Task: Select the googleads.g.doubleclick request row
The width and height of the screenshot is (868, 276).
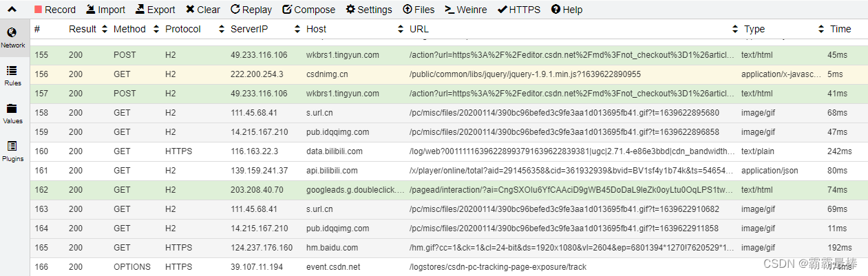Action: coord(449,190)
